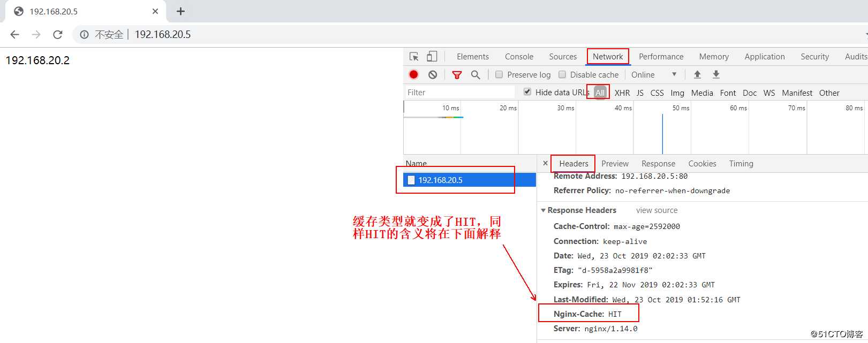Activate the inspect element picker icon
Screen dimensions: 868x343
click(x=414, y=56)
